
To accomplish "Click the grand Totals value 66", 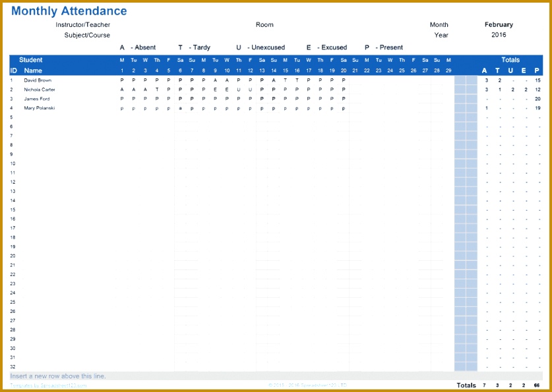I will point(537,385).
